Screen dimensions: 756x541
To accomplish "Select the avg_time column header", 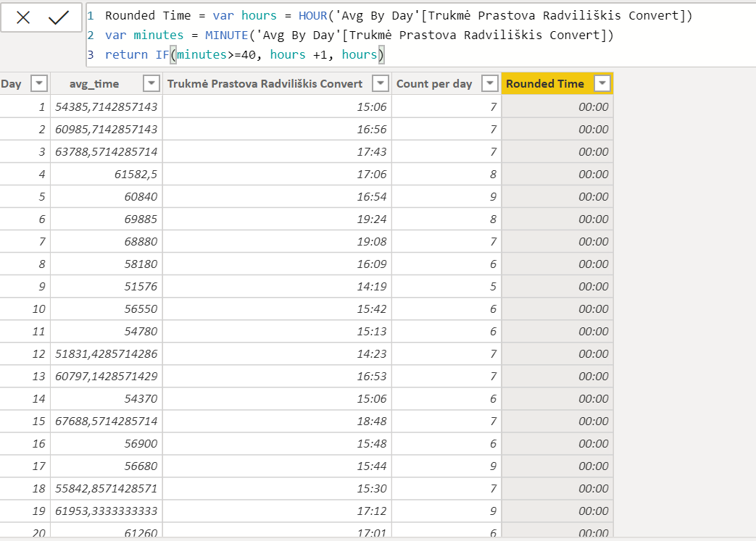I will (94, 84).
